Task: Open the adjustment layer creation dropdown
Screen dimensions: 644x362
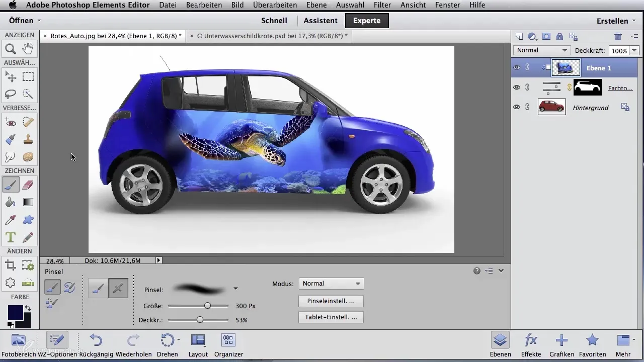Action: point(533,36)
